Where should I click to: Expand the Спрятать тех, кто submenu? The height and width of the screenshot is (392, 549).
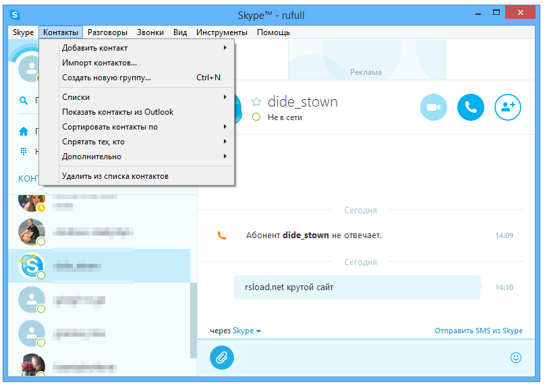click(136, 142)
